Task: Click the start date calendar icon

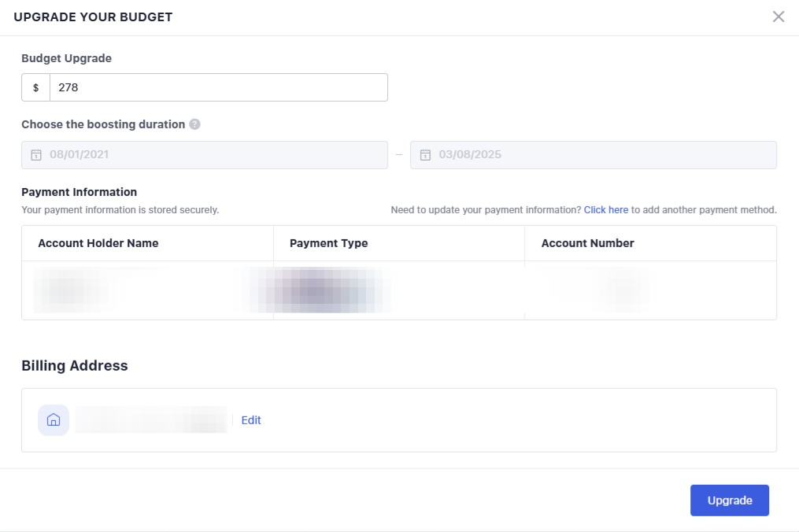Action: pos(35,155)
